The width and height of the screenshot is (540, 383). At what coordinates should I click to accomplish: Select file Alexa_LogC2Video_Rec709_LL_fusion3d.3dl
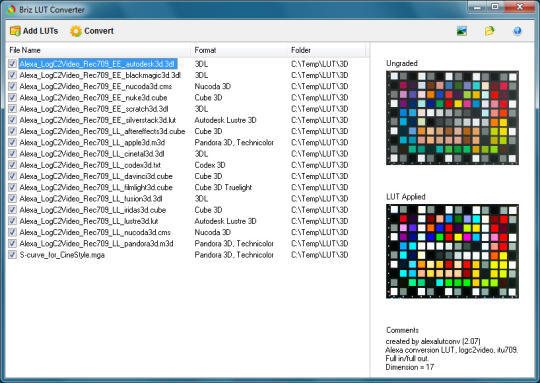pos(91,198)
